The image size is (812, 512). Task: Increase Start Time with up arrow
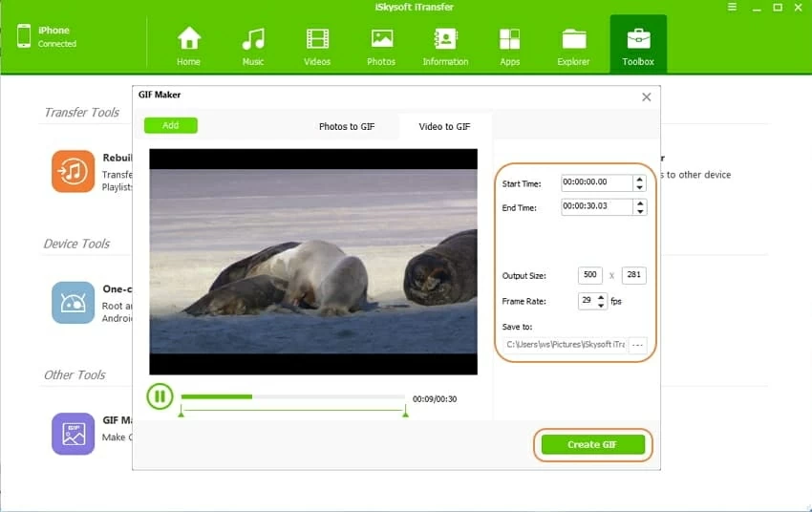[640, 179]
